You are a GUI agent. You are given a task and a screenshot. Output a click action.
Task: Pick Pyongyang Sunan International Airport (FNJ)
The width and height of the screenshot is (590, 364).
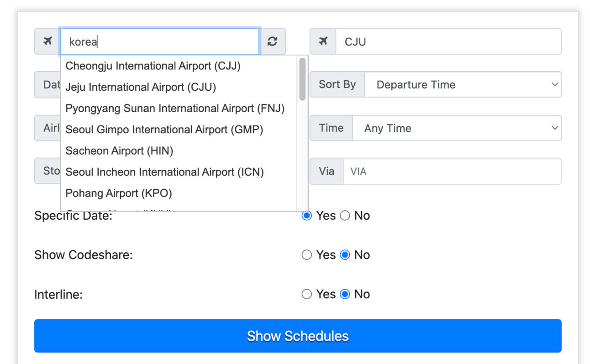pos(175,109)
